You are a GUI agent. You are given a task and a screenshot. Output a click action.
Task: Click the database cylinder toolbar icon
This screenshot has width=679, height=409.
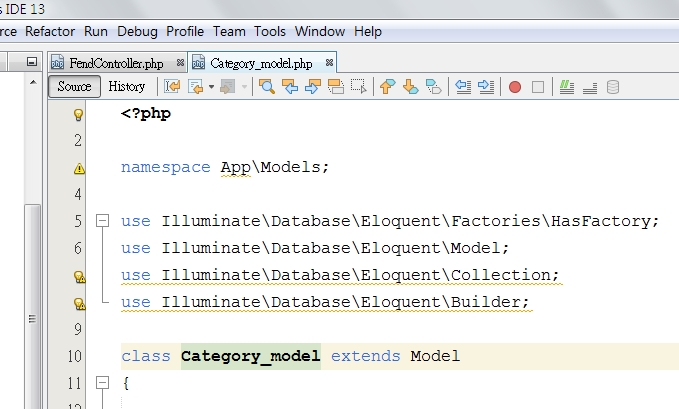[x=613, y=87]
